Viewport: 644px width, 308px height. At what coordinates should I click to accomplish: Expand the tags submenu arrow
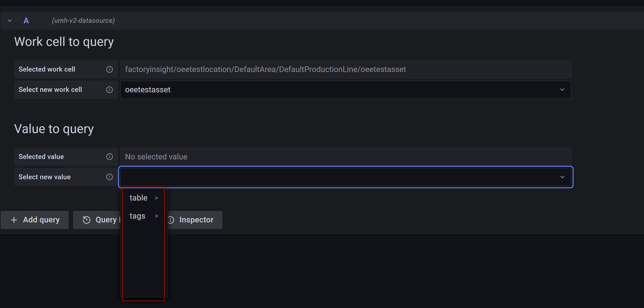pyautogui.click(x=157, y=216)
